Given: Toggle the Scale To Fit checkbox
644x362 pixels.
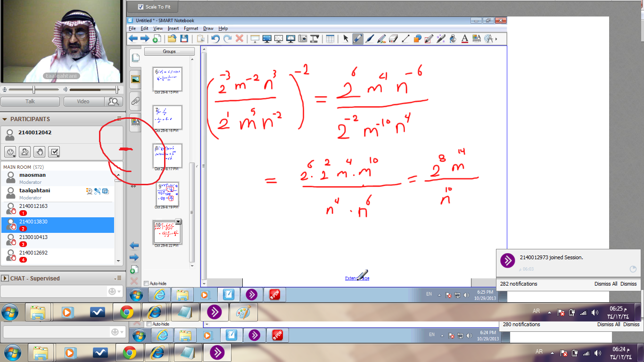Looking at the screenshot, I should pyautogui.click(x=140, y=7).
